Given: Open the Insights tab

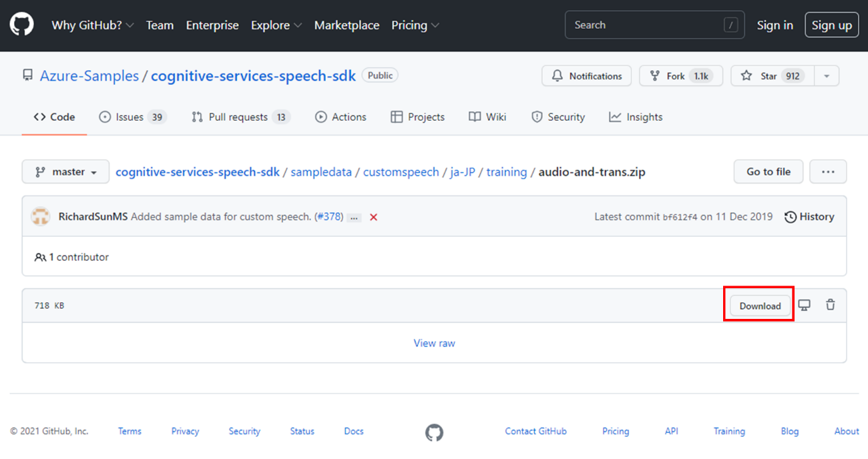Looking at the screenshot, I should 636,117.
